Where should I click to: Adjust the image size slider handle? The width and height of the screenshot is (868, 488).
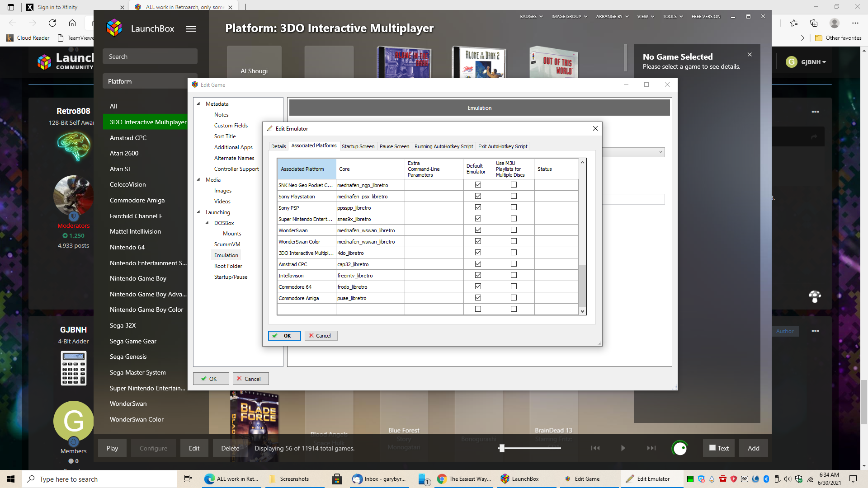tap(501, 448)
